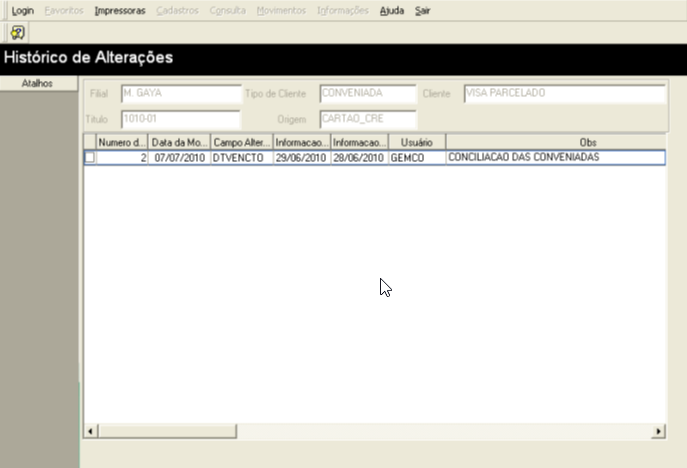Click the Origem field CARTAO_CRE
The height and width of the screenshot is (468, 687).
(368, 119)
